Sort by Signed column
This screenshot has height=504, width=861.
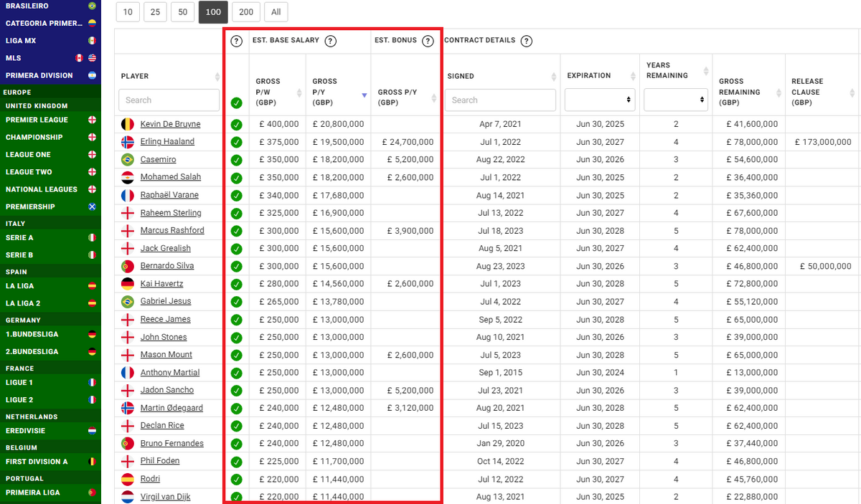pyautogui.click(x=555, y=76)
